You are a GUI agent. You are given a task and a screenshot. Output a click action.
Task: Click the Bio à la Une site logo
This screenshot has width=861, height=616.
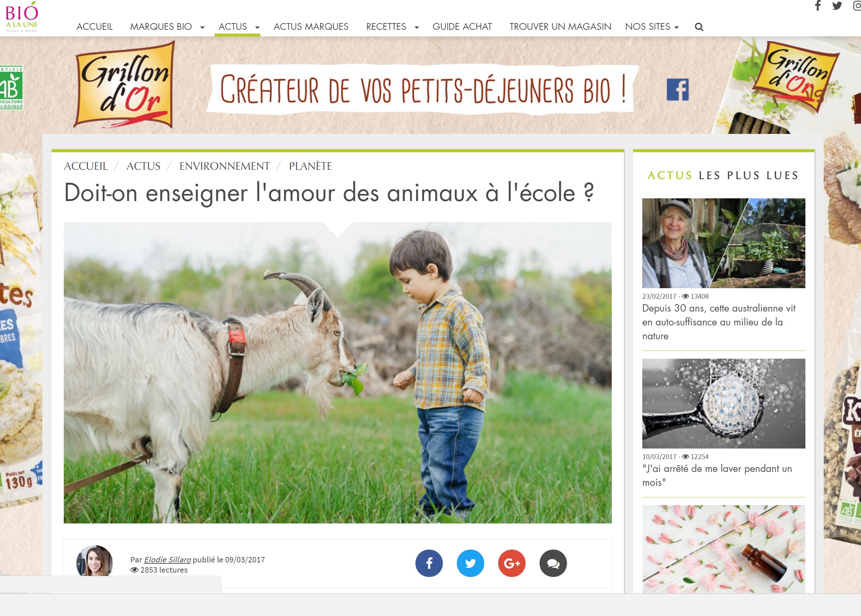click(22, 17)
